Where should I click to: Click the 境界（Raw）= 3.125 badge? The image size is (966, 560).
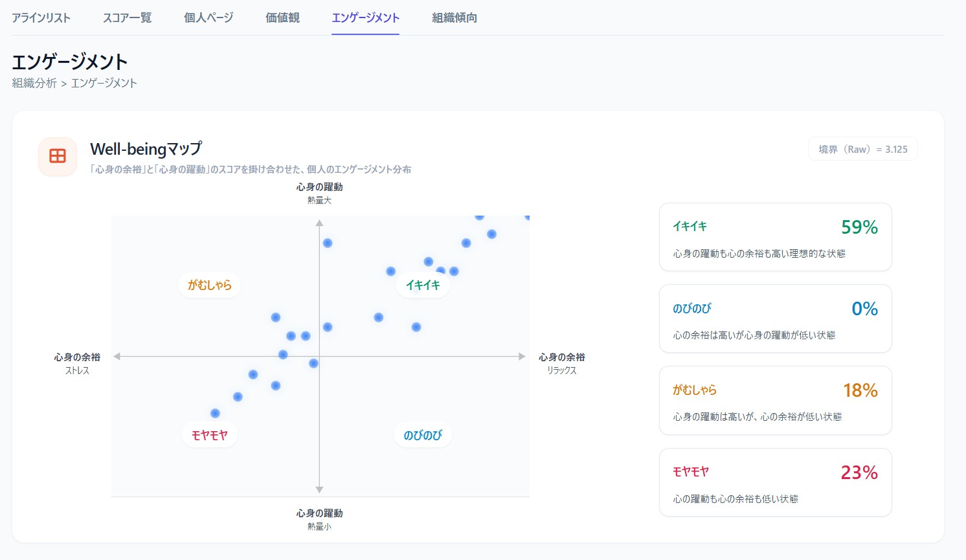[x=862, y=149]
